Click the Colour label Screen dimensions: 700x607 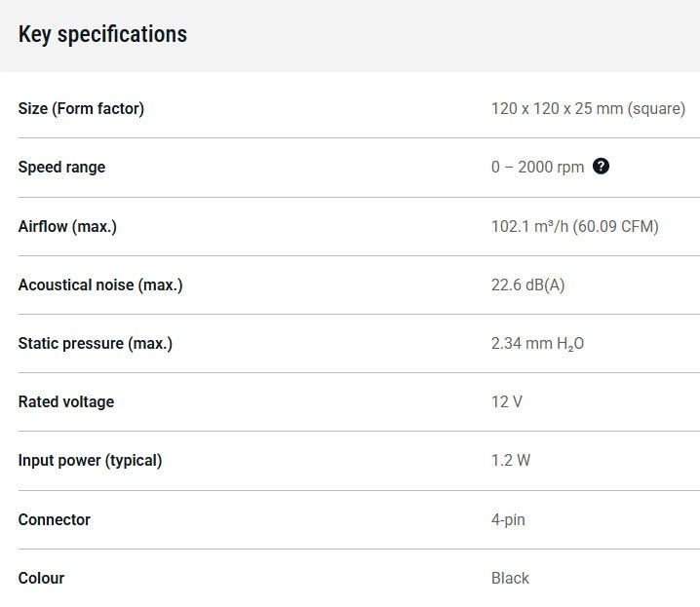click(41, 578)
